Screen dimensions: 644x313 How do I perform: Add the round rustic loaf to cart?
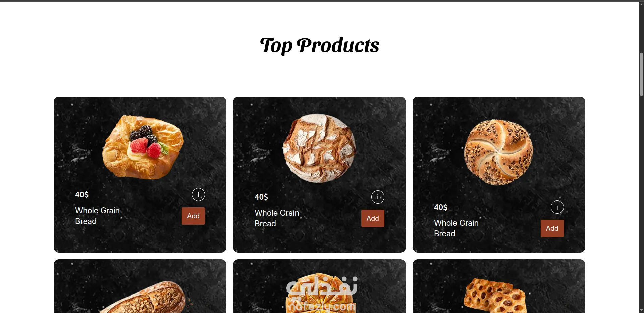[x=373, y=218]
